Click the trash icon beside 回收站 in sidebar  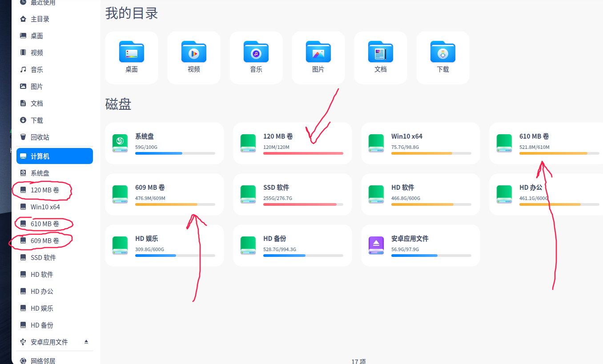(23, 137)
